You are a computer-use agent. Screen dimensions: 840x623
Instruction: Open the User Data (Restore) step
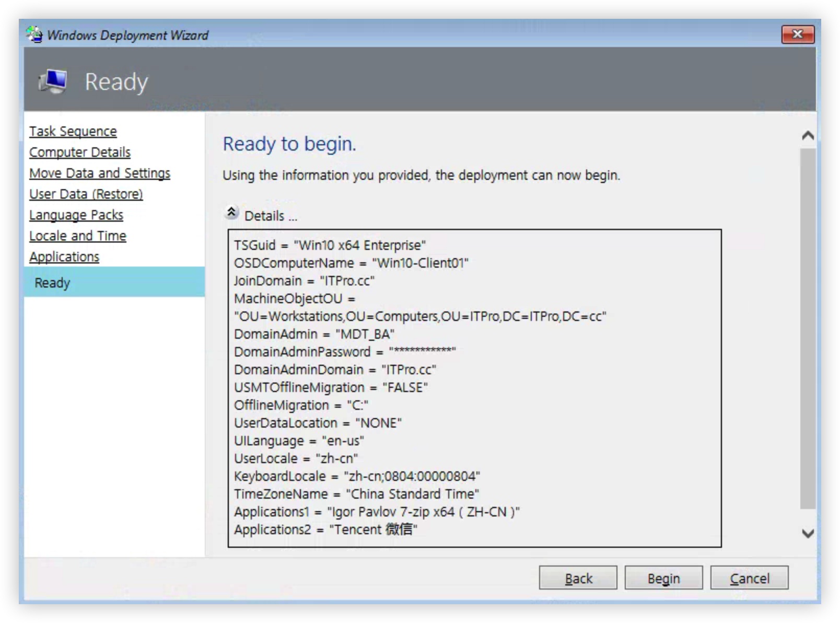click(x=86, y=194)
